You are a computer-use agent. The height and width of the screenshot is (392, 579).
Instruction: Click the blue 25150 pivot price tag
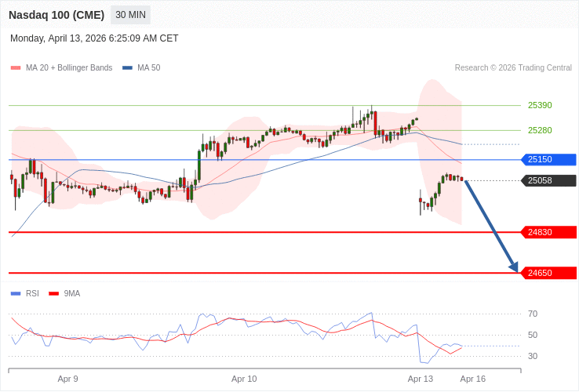548,159
